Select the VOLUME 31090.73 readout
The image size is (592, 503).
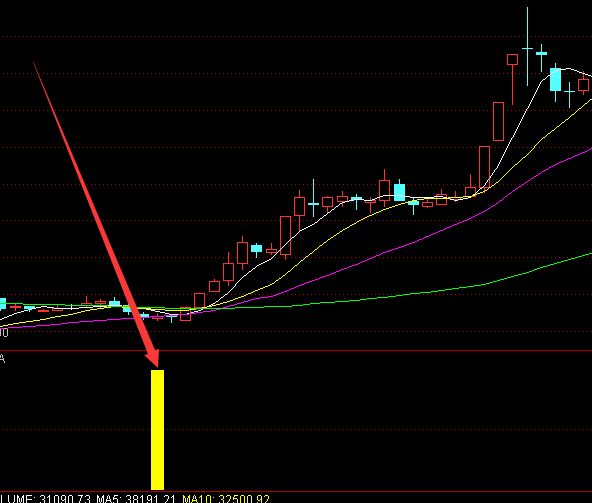pyautogui.click(x=46, y=499)
